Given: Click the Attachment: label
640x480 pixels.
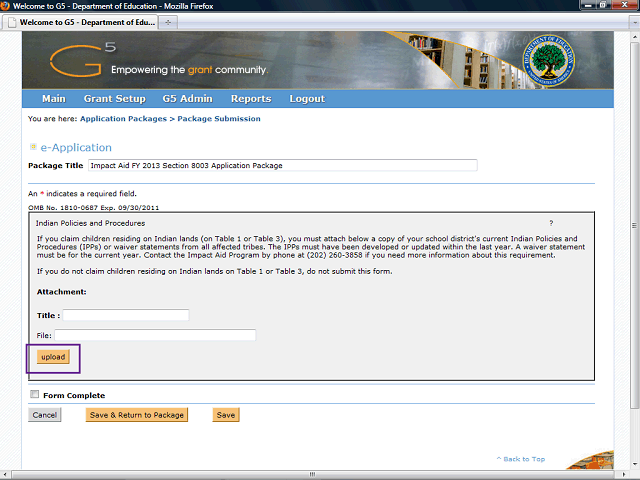Looking at the screenshot, I should tap(62, 292).
